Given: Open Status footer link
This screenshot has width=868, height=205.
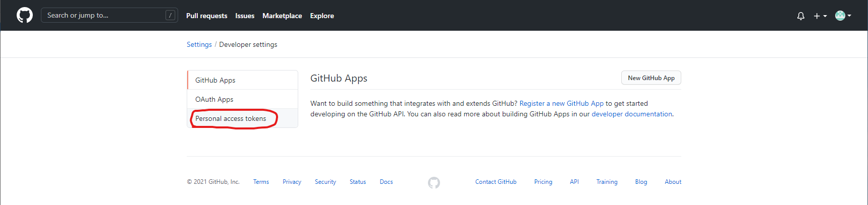Looking at the screenshot, I should click(358, 182).
